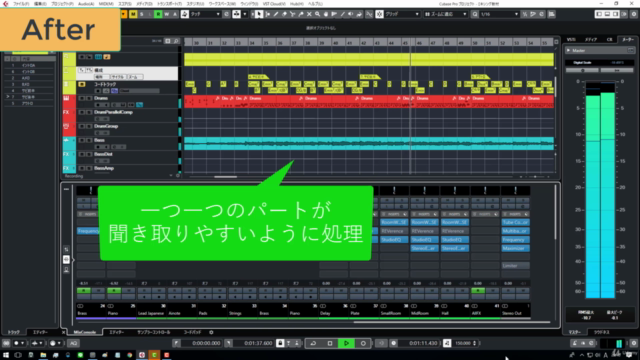The height and width of the screenshot is (360, 640).
Task: Click the AQ button in transport
Action: coord(73,343)
